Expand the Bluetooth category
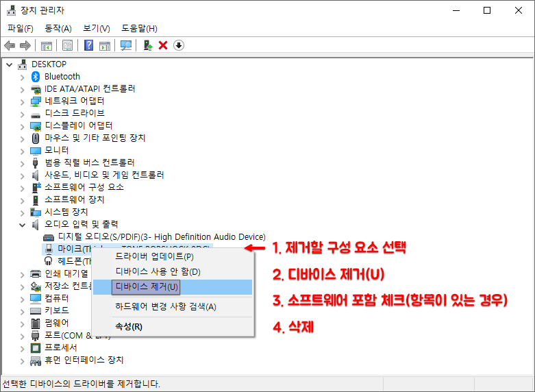This screenshot has height=392, width=535. [22, 77]
